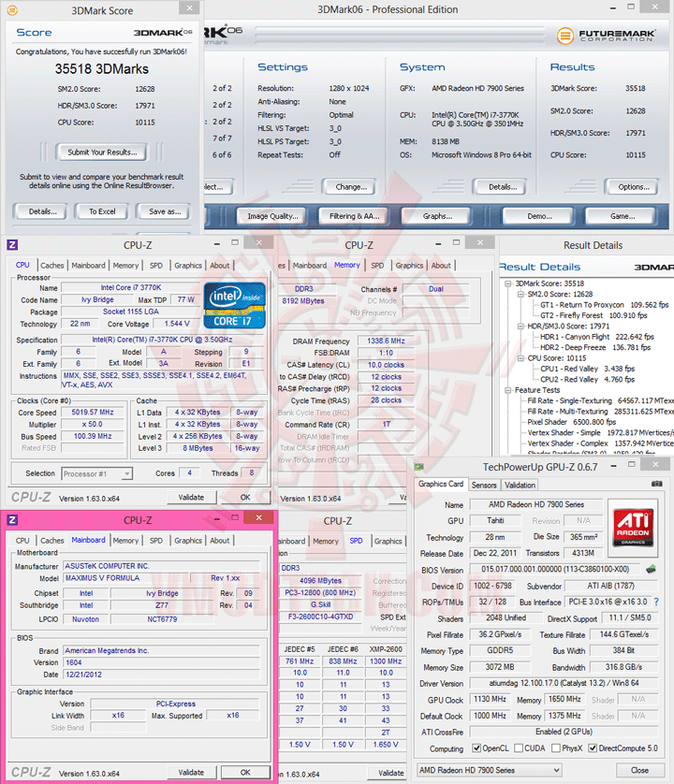This screenshot has width=674, height=784.
Task: Click Submit Your Results button
Action: pyautogui.click(x=102, y=152)
